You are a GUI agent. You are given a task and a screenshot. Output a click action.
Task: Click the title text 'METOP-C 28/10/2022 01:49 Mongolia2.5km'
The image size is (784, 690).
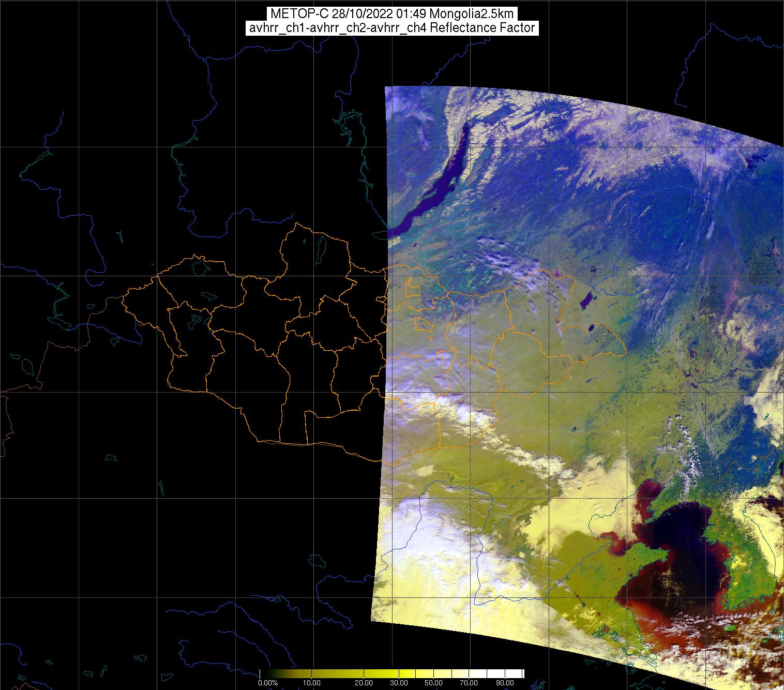392,14
